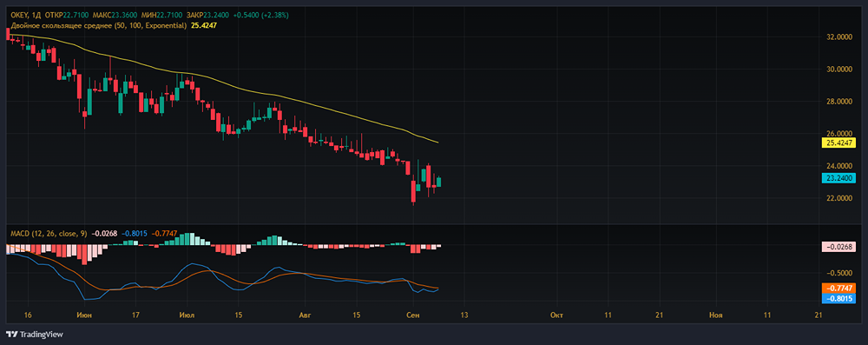868x345 pixels.
Task: Click the 17 date label on time axis
Action: pos(135,315)
